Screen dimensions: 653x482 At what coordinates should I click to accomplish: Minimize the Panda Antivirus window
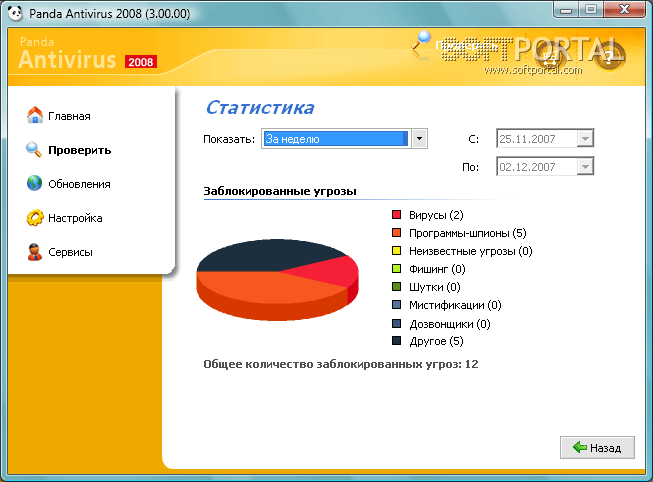(566, 10)
